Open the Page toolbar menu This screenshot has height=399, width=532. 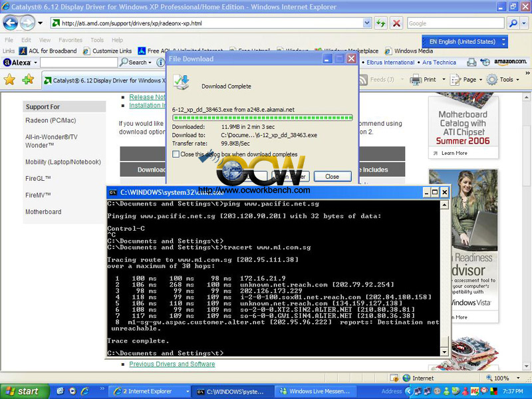point(466,80)
